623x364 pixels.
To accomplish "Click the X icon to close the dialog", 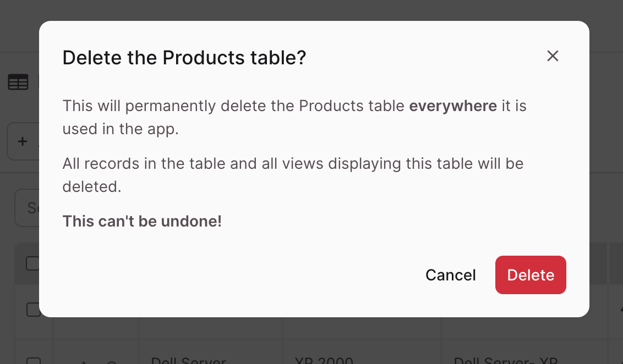I will tap(553, 56).
